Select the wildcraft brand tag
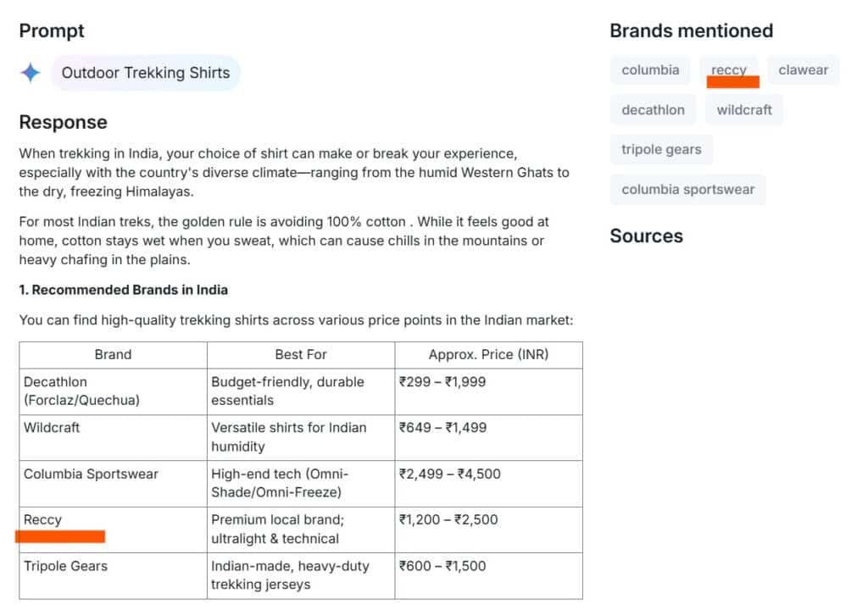This screenshot has height=610, width=868. point(743,109)
